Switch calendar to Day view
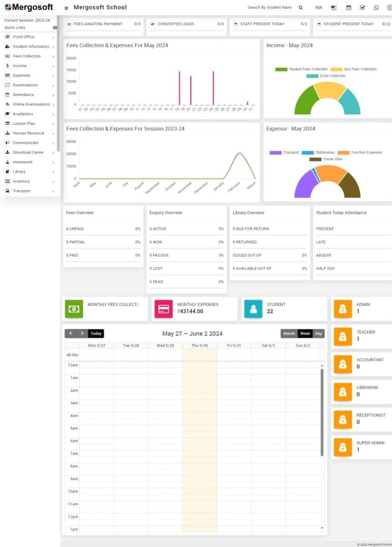The width and height of the screenshot is (392, 547). (319, 334)
